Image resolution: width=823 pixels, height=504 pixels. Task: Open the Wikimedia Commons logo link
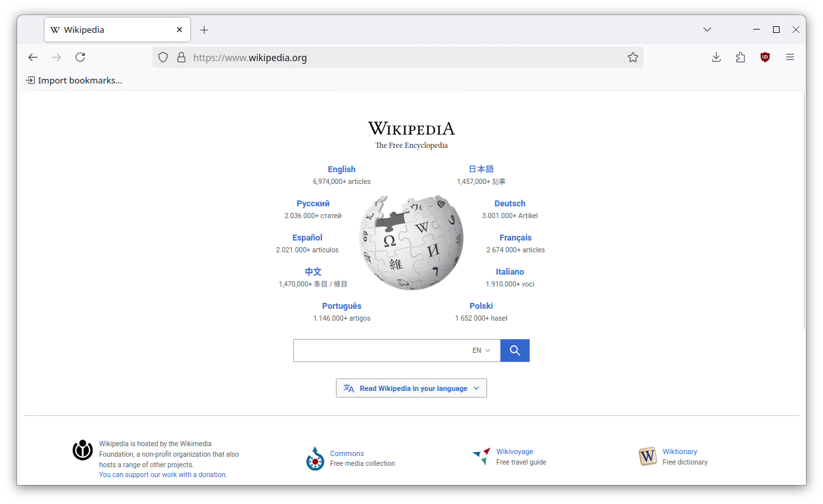(x=316, y=459)
